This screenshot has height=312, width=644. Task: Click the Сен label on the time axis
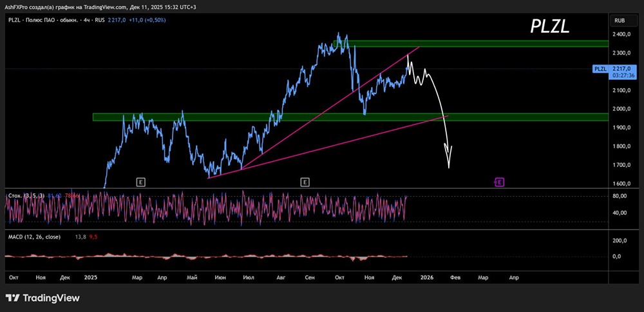click(310, 278)
